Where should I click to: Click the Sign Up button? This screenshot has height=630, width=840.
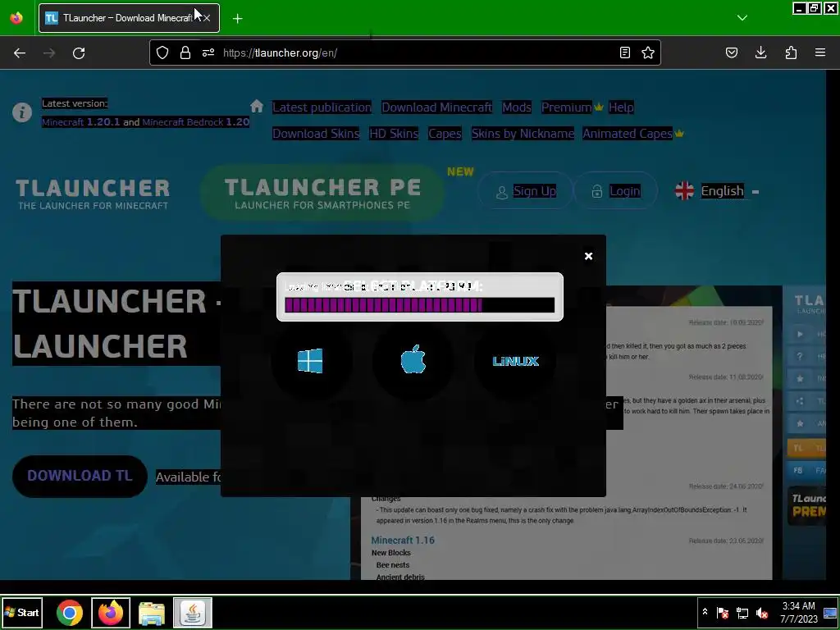pyautogui.click(x=525, y=190)
